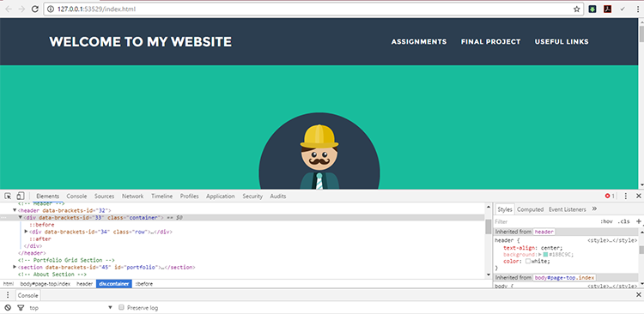The height and width of the screenshot is (314, 644).
Task: Click the site info icon in address bar
Action: pos(51,9)
